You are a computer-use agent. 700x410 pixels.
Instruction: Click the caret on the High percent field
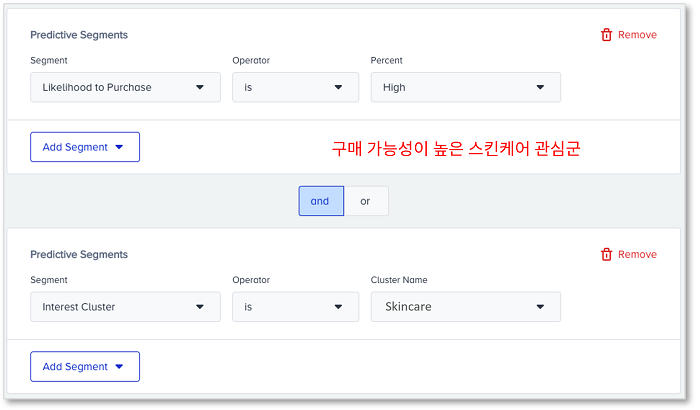(540, 87)
